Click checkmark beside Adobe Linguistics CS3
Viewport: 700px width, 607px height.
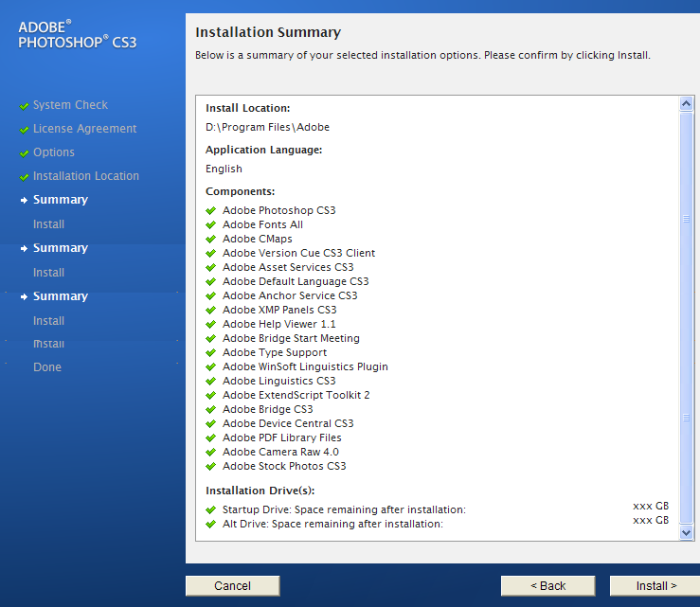pyautogui.click(x=210, y=381)
